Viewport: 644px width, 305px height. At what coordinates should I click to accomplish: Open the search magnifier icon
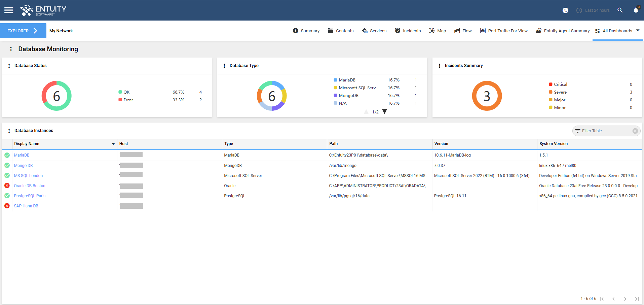coord(620,10)
